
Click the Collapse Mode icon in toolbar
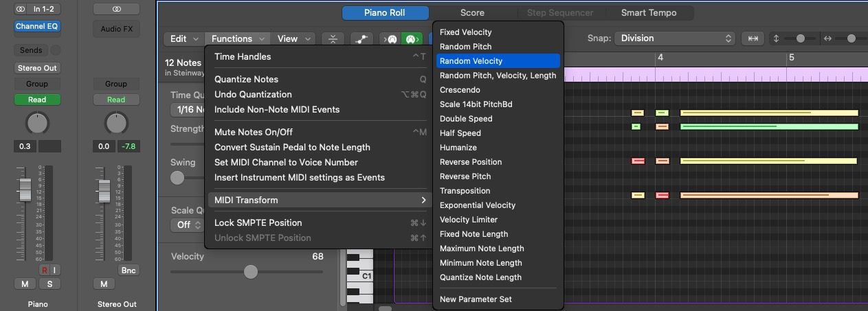coord(333,39)
